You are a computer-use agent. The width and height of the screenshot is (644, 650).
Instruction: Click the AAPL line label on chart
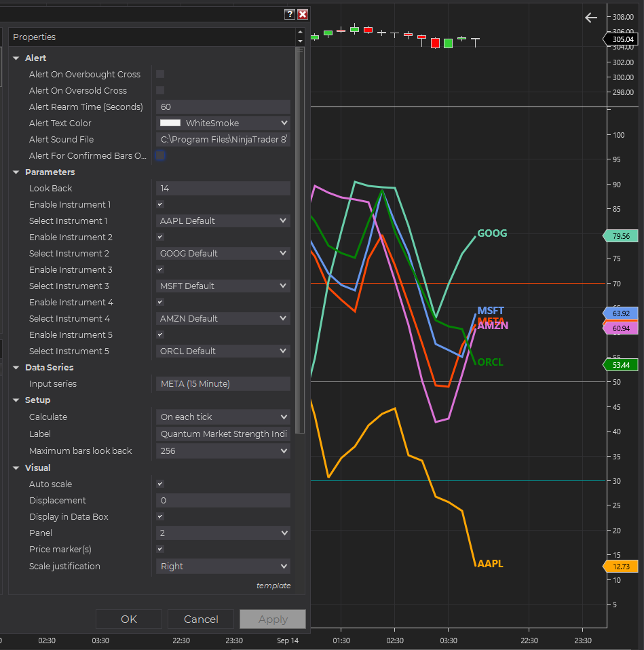490,564
